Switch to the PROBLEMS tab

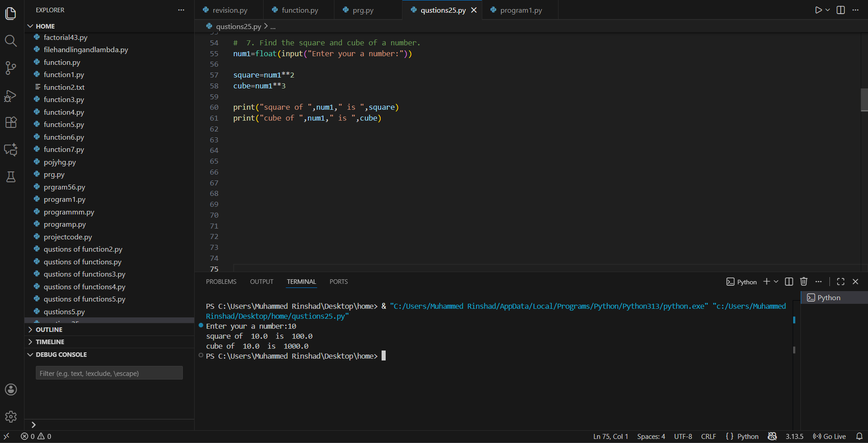point(221,281)
